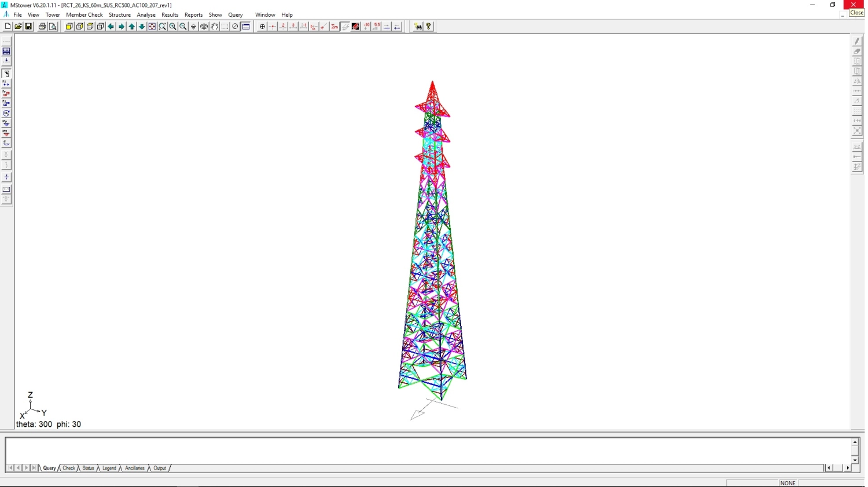Image resolution: width=868 pixels, height=487 pixels.
Task: Click the Open file folder icon
Action: [18, 27]
